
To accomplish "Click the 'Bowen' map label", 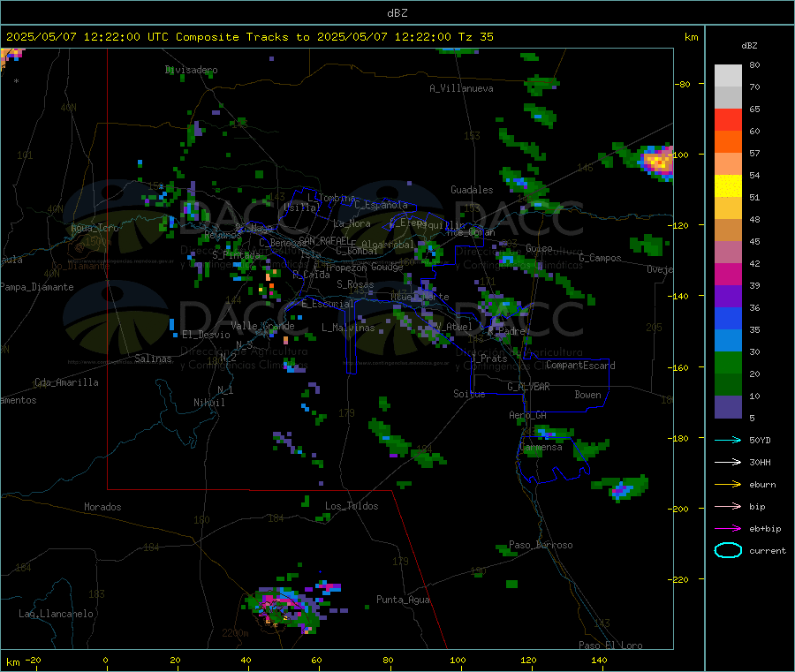I will point(587,395).
